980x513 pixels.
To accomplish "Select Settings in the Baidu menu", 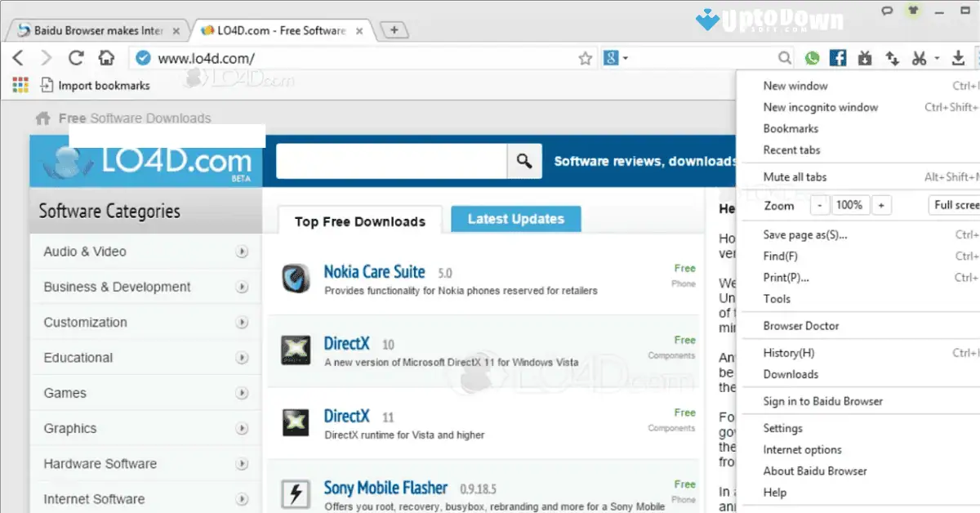I will click(782, 427).
